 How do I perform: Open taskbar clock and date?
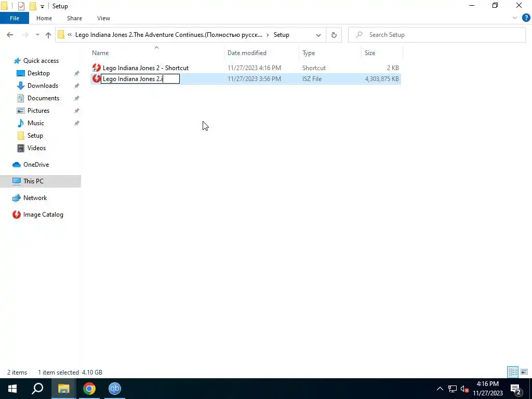[x=488, y=389]
